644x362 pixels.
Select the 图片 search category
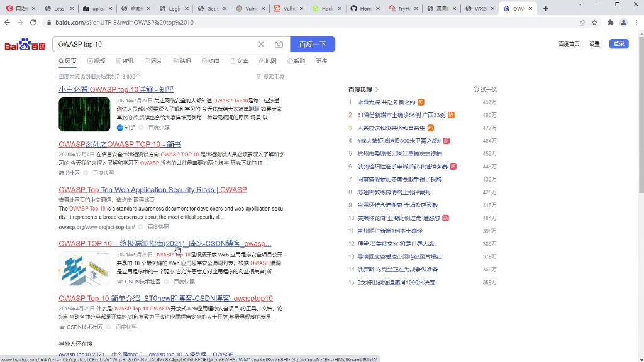[153, 61]
